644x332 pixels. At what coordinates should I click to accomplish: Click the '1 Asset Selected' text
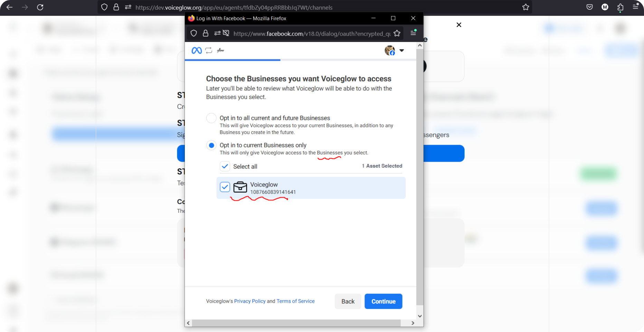point(382,166)
